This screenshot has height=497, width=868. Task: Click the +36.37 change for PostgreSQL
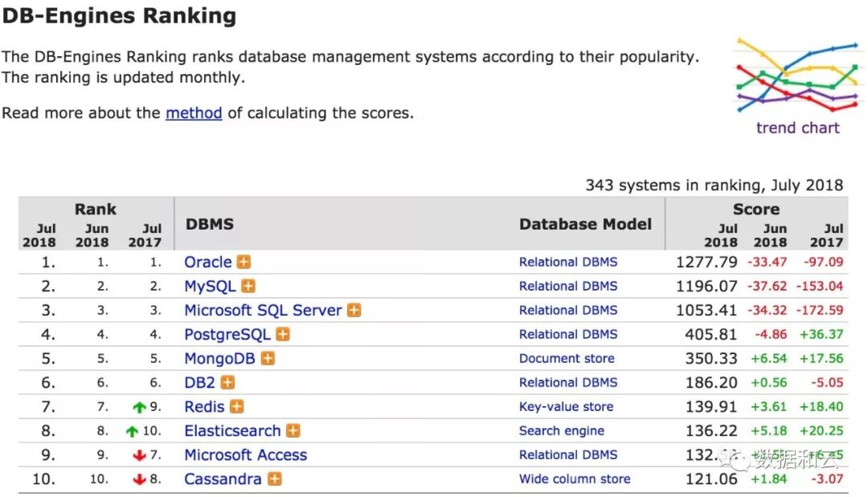821,334
